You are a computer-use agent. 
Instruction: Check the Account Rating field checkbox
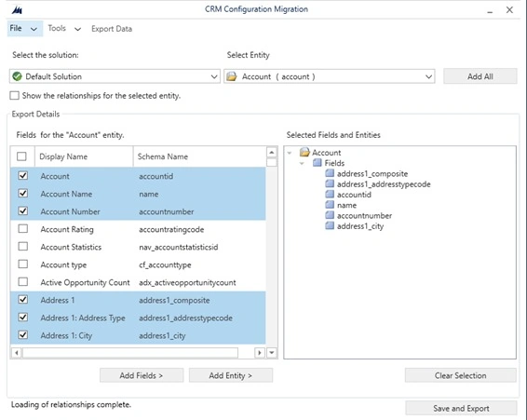tap(23, 229)
